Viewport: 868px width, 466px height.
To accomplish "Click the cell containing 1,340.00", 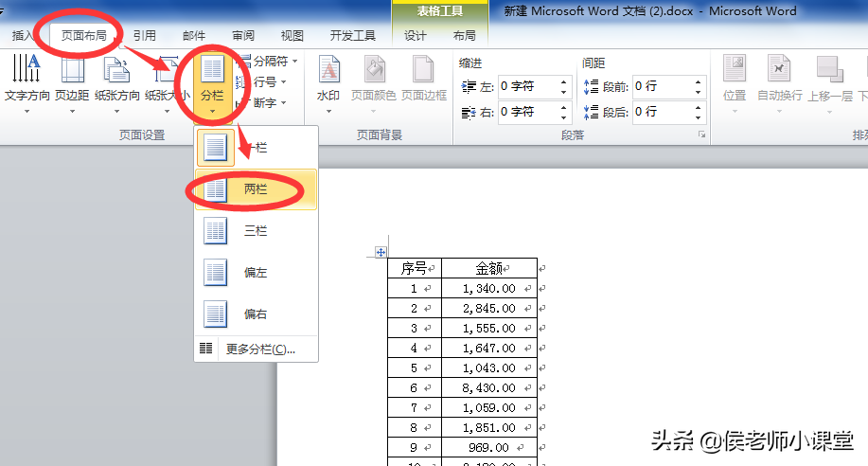I will pos(489,288).
